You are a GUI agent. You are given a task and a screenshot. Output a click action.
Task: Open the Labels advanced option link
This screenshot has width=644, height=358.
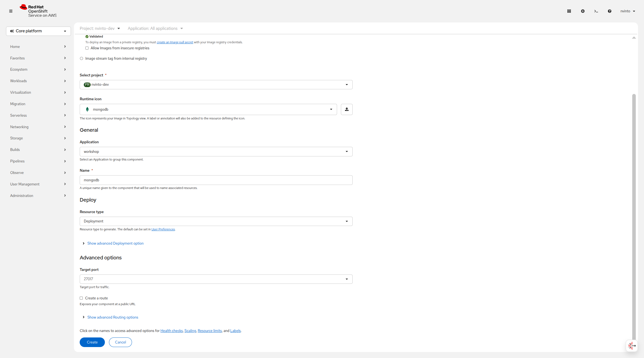tap(235, 331)
